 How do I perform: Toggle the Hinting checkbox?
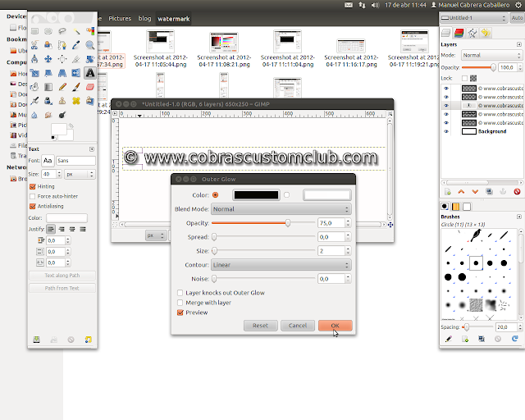point(33,186)
